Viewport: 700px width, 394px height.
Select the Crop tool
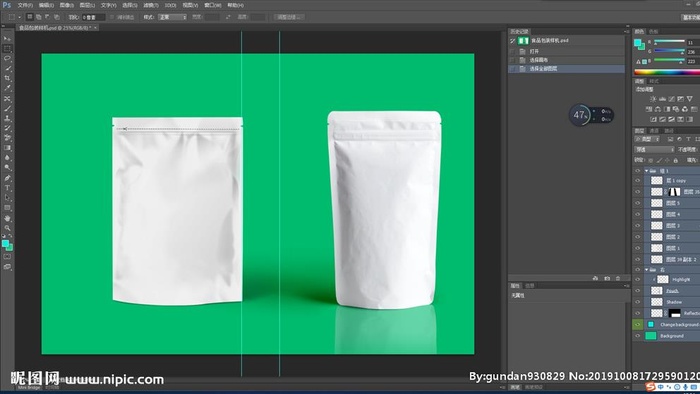[7, 78]
